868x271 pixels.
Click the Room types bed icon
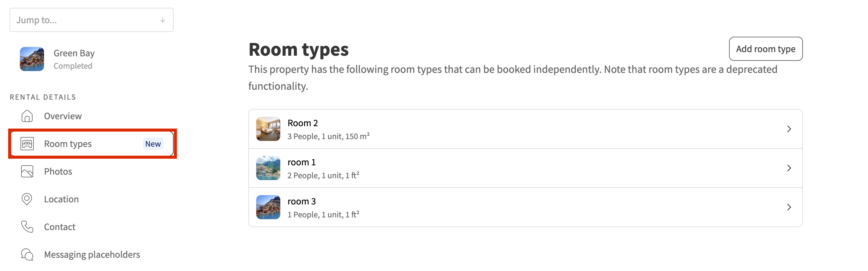click(27, 144)
